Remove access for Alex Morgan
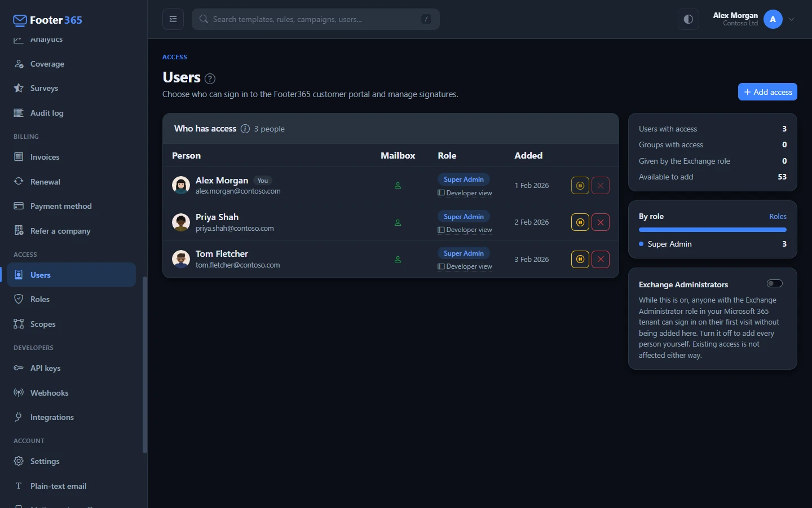Viewport: 812px width, 508px height. click(x=601, y=185)
